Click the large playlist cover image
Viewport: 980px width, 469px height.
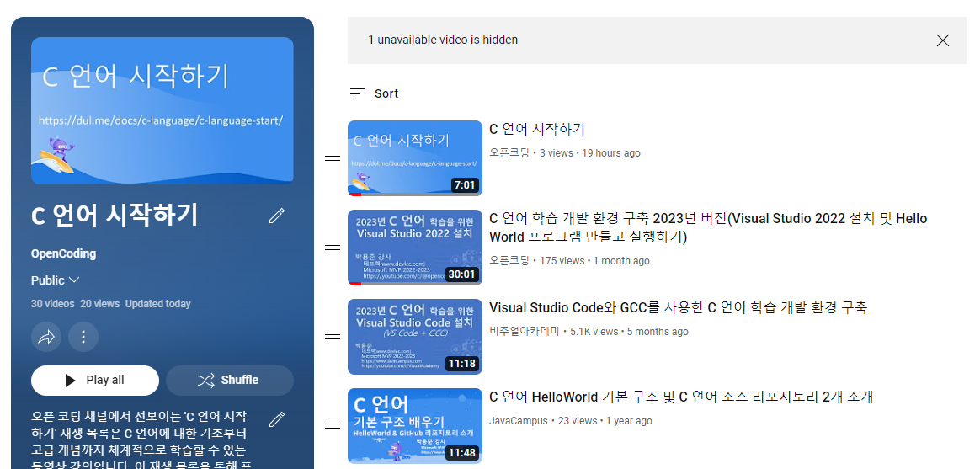[x=162, y=110]
